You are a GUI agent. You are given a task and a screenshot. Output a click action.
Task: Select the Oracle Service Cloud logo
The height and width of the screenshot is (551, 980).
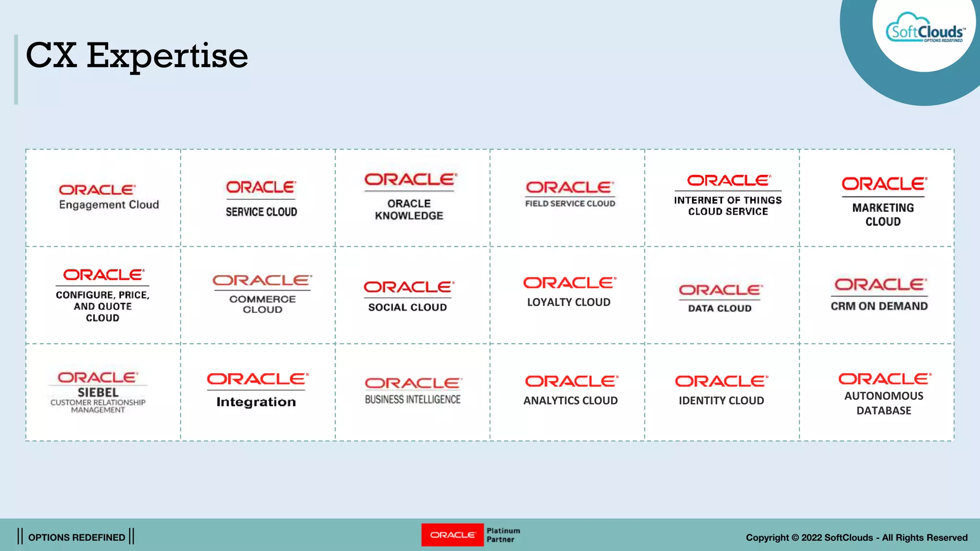[x=261, y=198]
